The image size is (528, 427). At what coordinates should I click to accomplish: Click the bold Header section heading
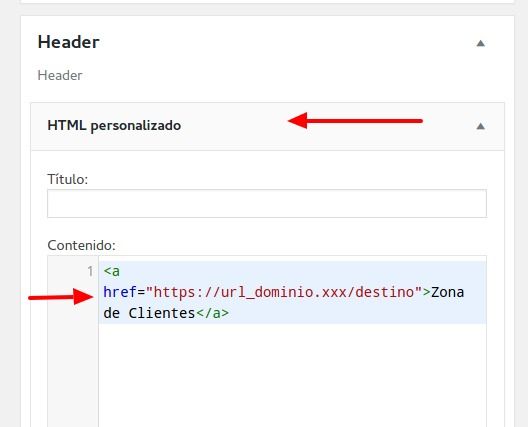tap(68, 42)
